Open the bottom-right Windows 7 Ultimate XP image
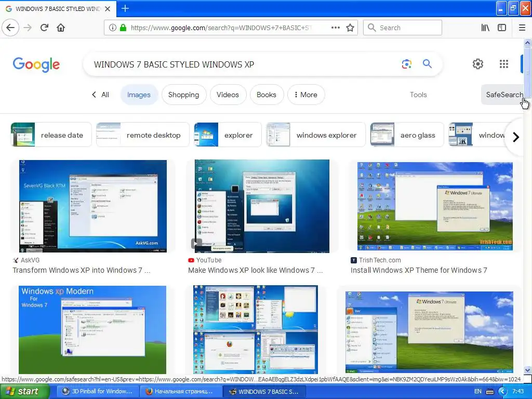 (x=429, y=332)
